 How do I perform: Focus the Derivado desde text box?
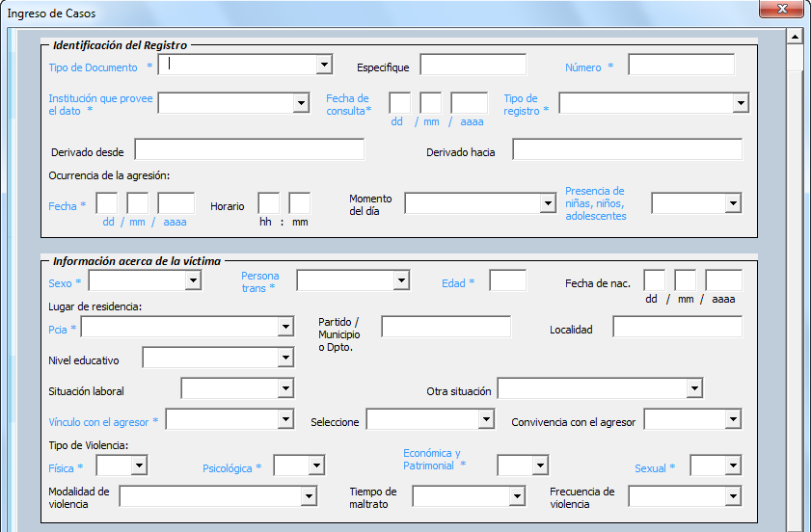tap(249, 149)
